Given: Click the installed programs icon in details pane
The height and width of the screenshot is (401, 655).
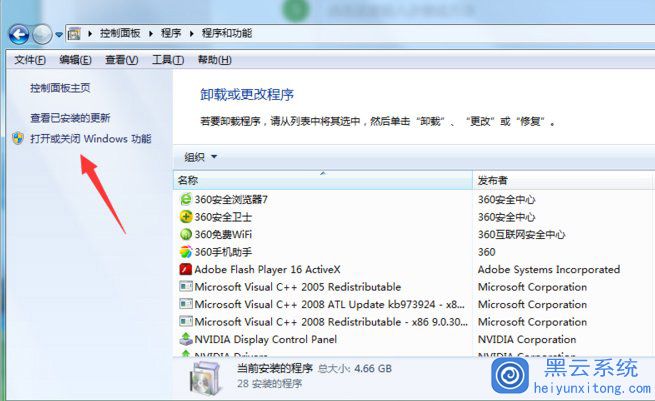Looking at the screenshot, I should [x=205, y=378].
